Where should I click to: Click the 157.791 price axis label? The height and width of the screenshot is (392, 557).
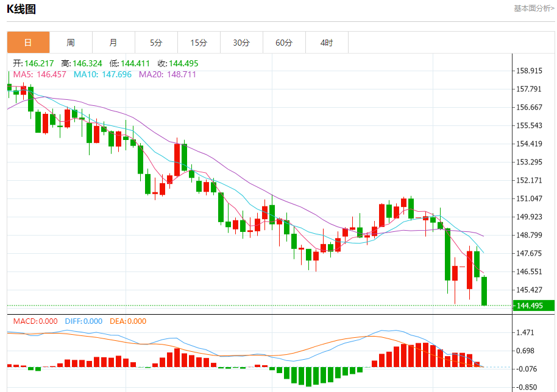(530, 89)
